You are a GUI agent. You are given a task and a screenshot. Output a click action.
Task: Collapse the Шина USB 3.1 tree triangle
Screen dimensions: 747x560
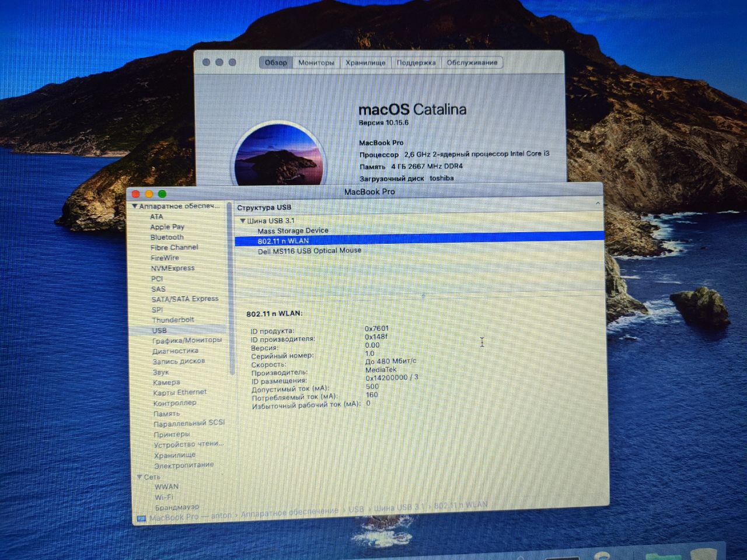[242, 220]
